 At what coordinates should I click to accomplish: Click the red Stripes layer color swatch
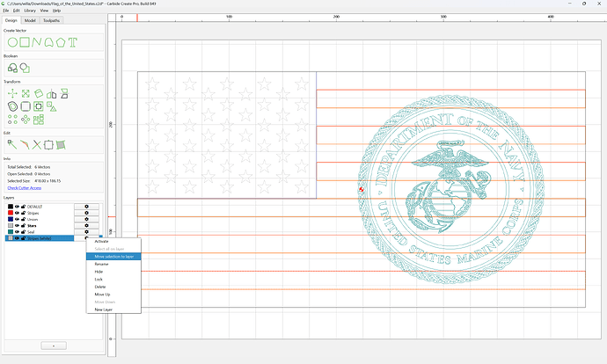[11, 213]
